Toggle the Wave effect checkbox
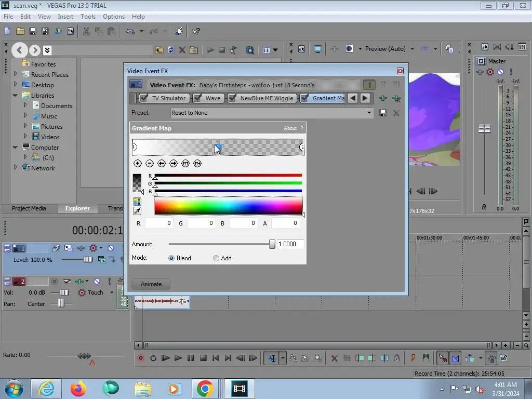Image resolution: width=532 pixels, height=399 pixels. tap(197, 98)
